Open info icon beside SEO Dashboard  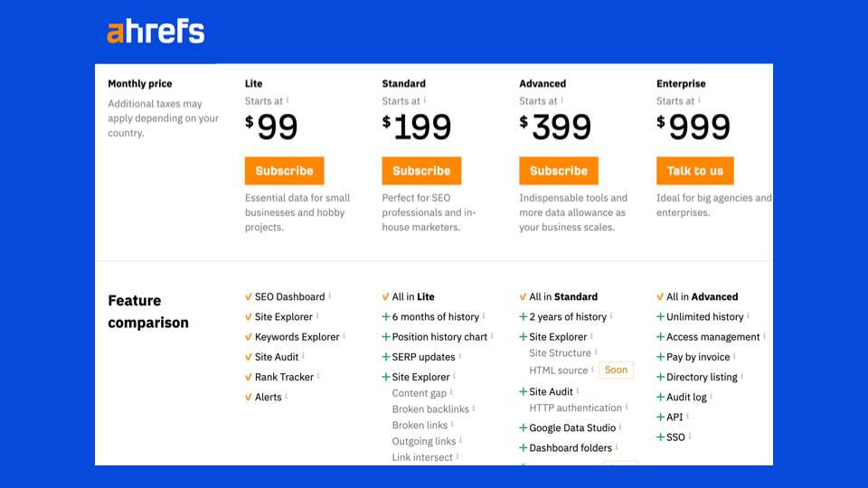tap(330, 296)
